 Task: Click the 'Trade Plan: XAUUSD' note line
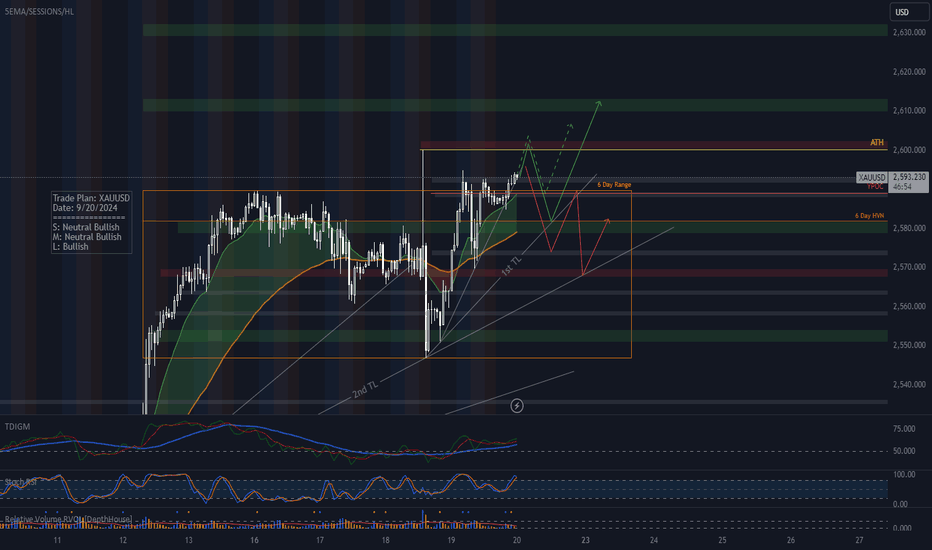coord(91,198)
